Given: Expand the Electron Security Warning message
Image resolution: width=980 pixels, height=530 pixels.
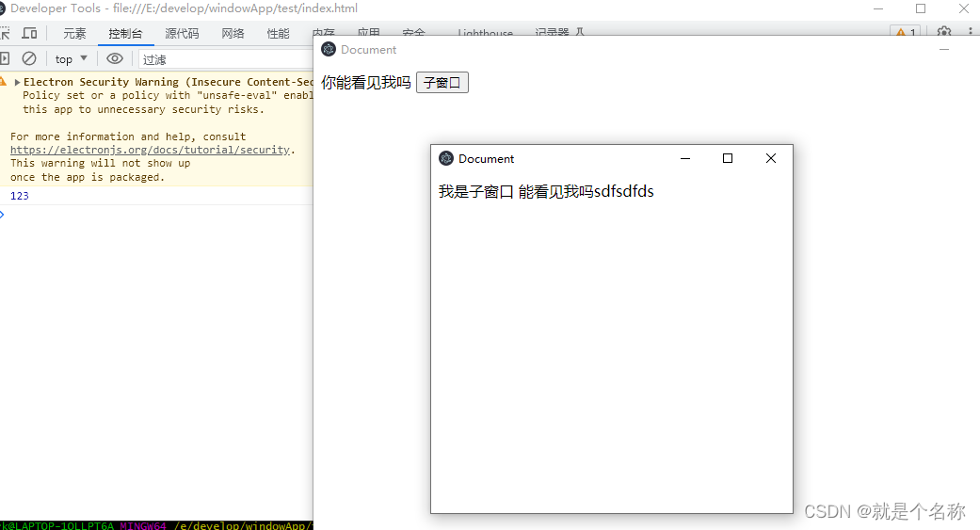Looking at the screenshot, I should point(18,82).
